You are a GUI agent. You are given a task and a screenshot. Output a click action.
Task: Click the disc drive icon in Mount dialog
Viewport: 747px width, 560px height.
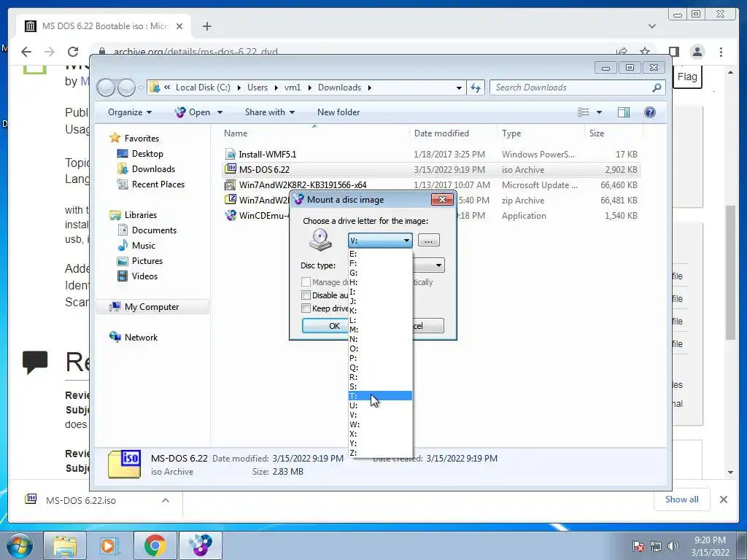click(320, 240)
